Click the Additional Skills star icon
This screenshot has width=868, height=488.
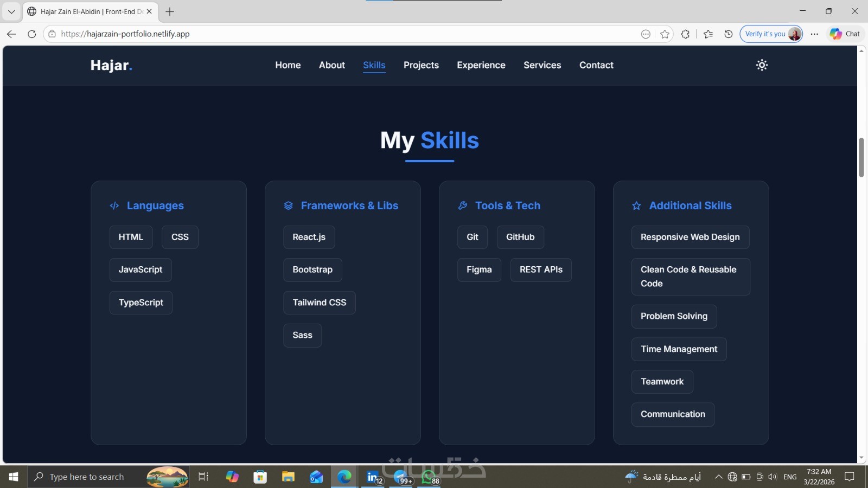click(637, 206)
